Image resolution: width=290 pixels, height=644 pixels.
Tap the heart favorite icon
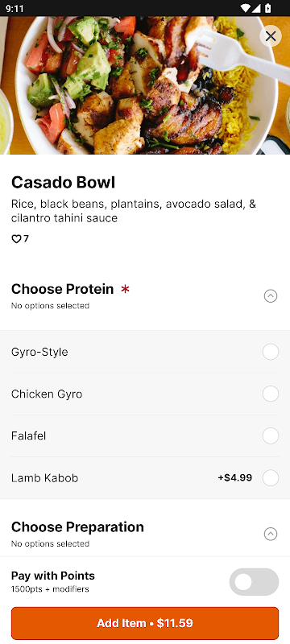point(16,238)
